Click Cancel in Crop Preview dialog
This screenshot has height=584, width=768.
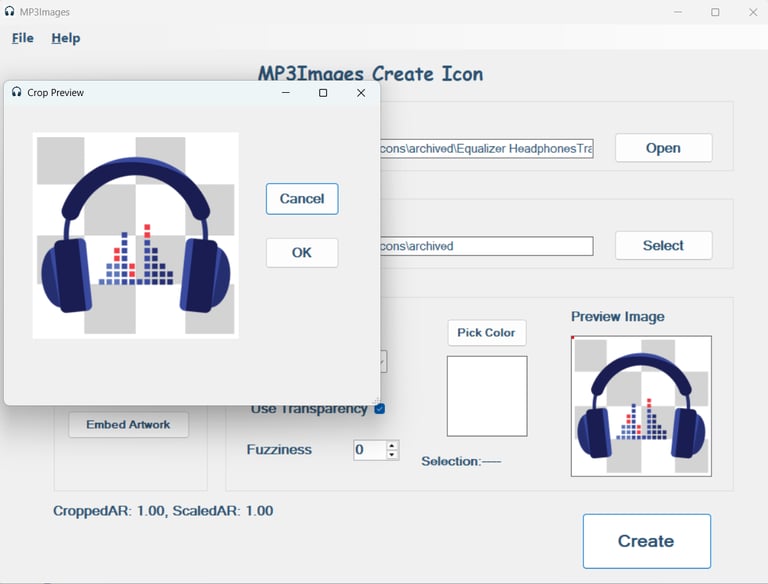coord(302,198)
